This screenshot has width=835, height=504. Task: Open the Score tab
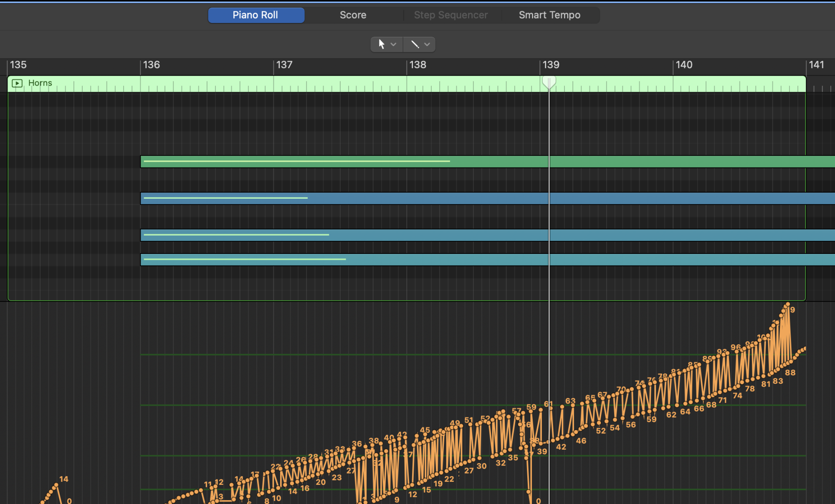click(x=353, y=15)
